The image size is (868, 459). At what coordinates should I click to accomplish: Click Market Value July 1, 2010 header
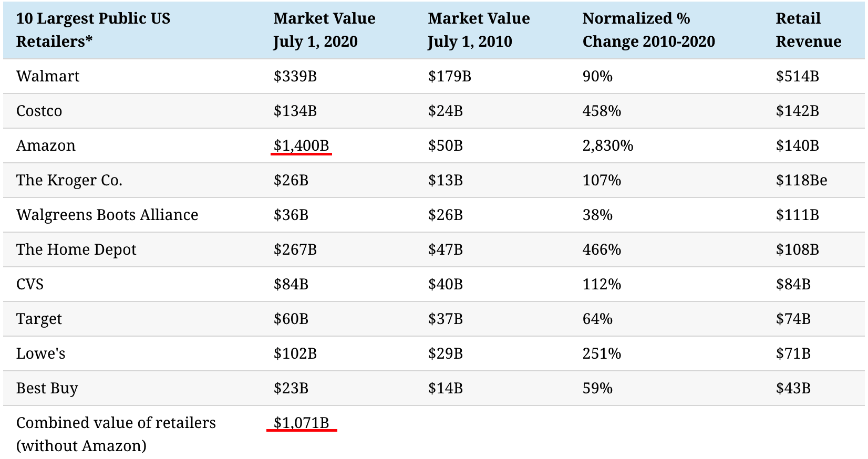(x=479, y=30)
